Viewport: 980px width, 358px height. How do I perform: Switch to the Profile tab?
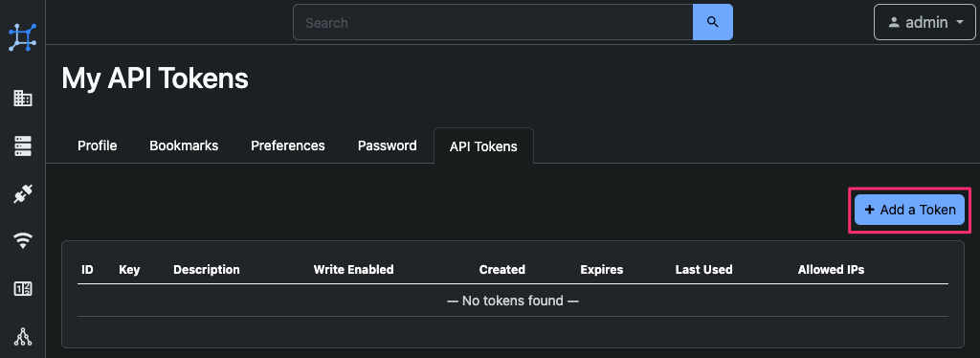[97, 145]
